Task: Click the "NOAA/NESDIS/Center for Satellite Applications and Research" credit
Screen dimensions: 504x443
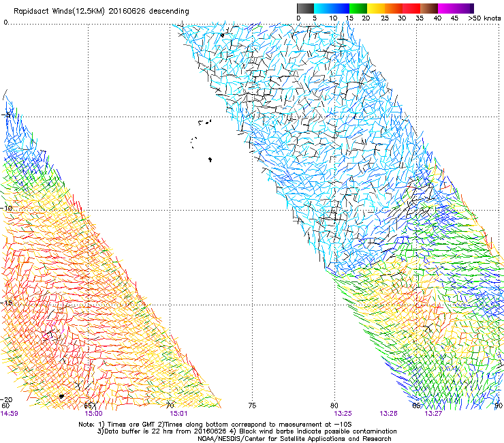Action: click(294, 439)
